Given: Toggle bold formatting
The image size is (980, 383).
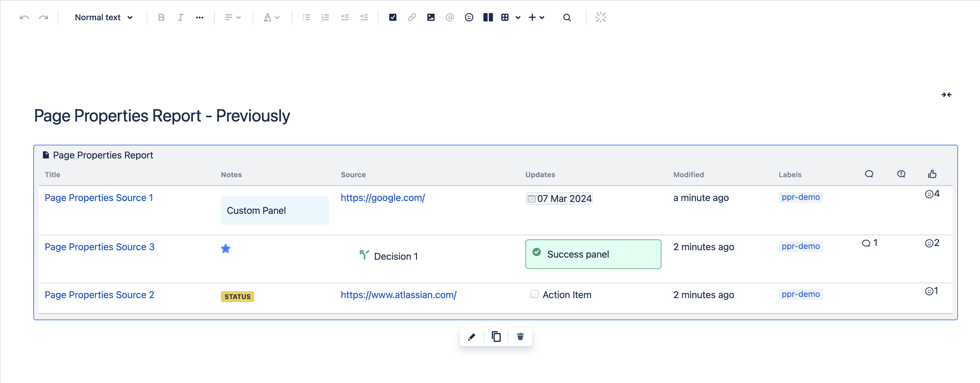Looking at the screenshot, I should [161, 18].
